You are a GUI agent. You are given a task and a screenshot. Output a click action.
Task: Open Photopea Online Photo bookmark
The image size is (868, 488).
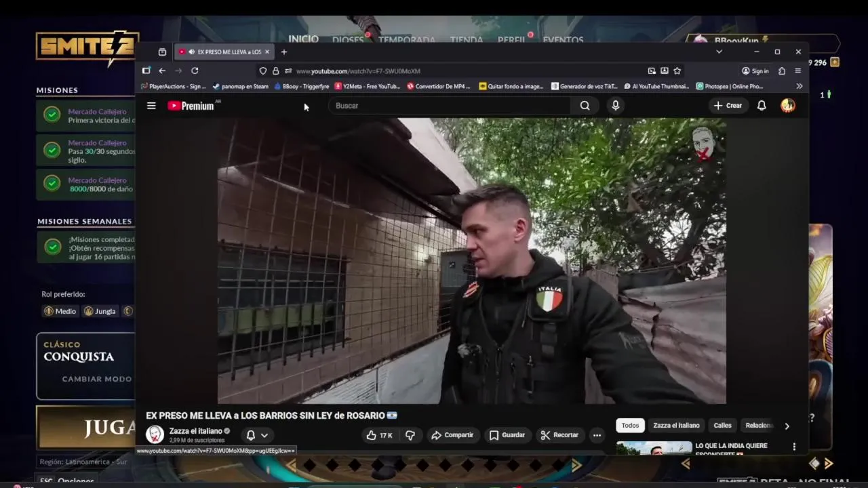tap(730, 86)
